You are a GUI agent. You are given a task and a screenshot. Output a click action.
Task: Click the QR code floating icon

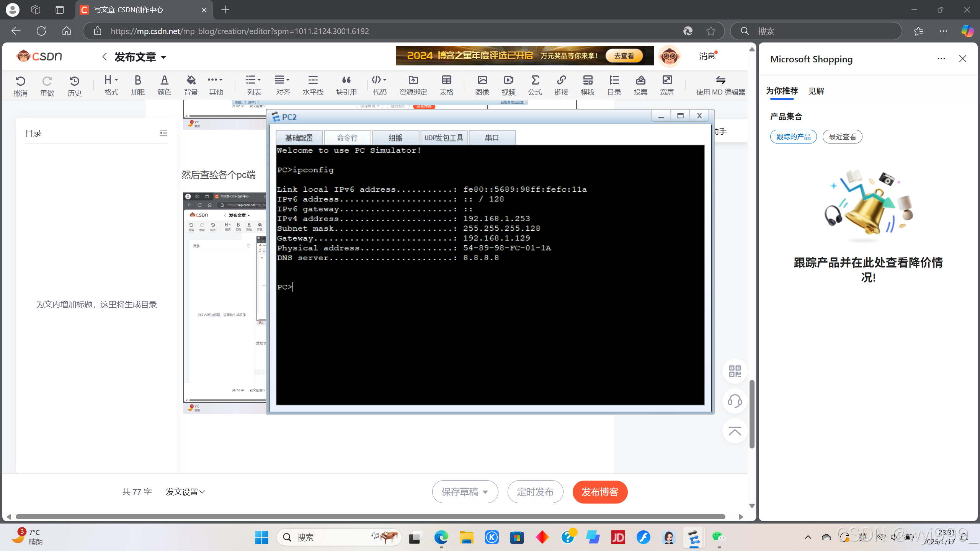(x=735, y=371)
